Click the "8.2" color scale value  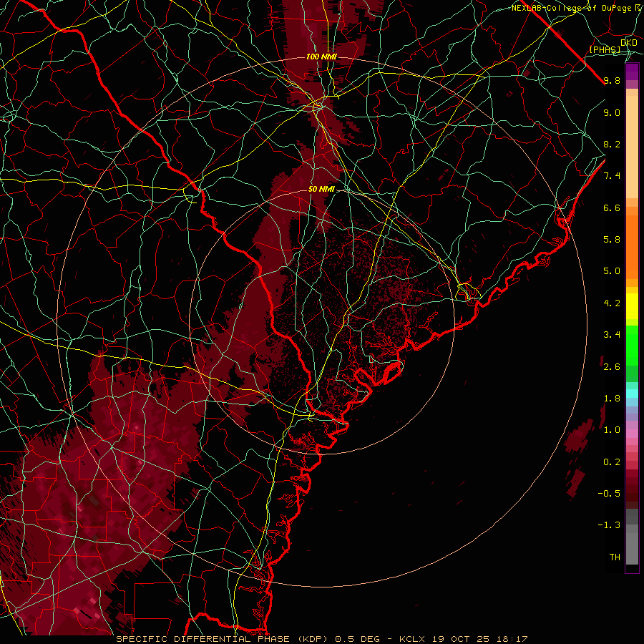click(x=612, y=144)
